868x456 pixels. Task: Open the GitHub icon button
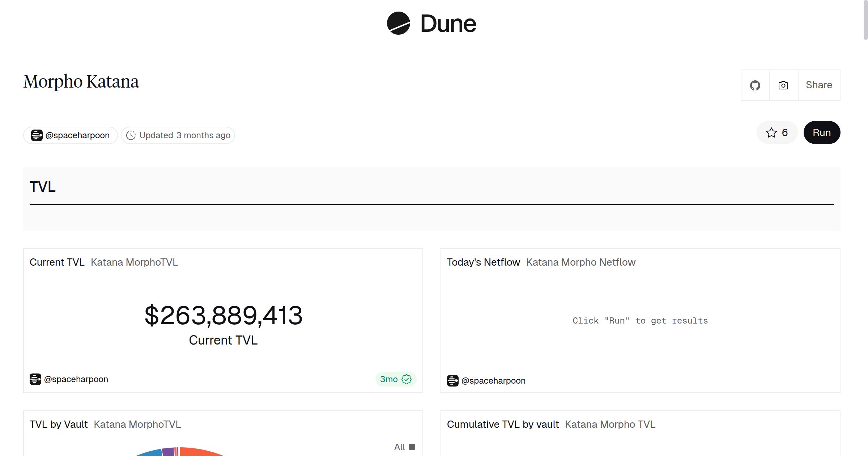click(755, 85)
